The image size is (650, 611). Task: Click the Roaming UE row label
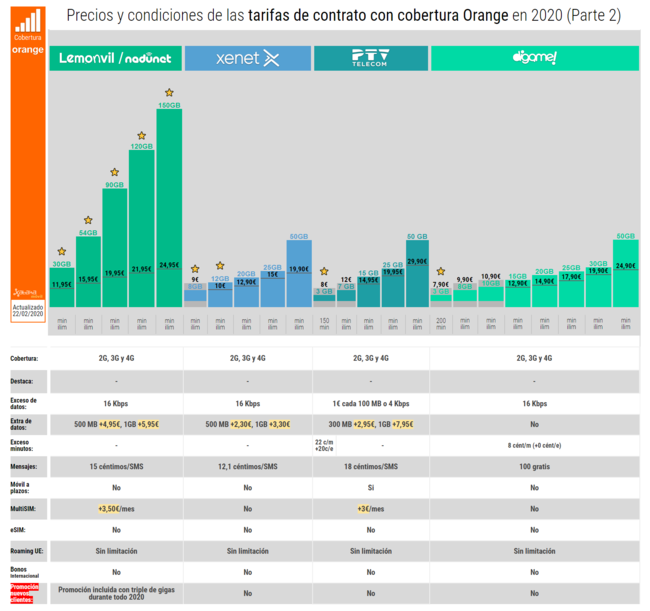click(x=28, y=551)
